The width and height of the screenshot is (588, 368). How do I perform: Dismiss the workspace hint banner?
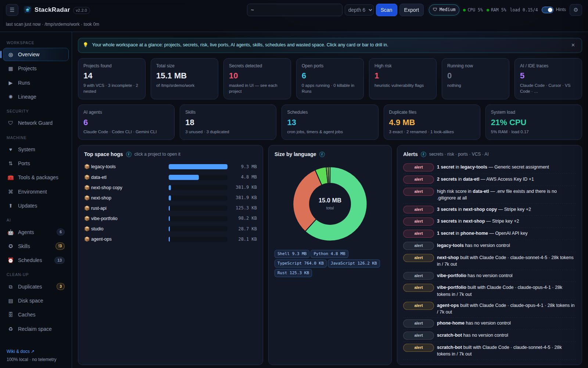tap(573, 45)
